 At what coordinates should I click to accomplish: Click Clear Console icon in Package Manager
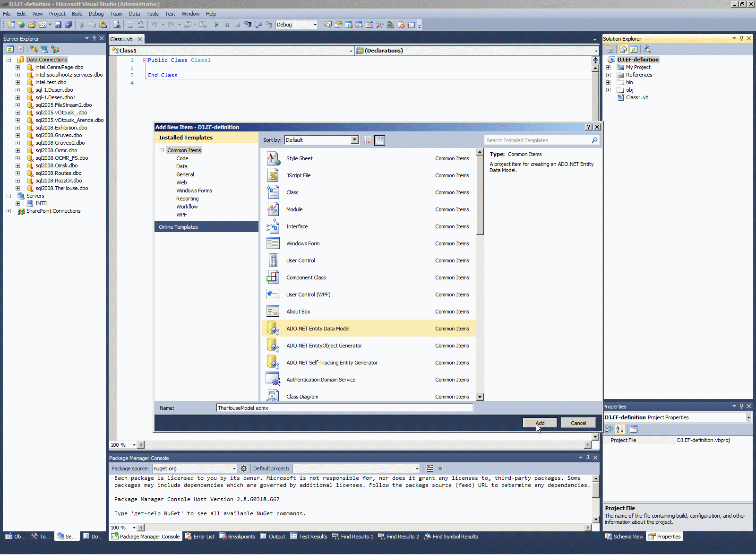tap(430, 468)
